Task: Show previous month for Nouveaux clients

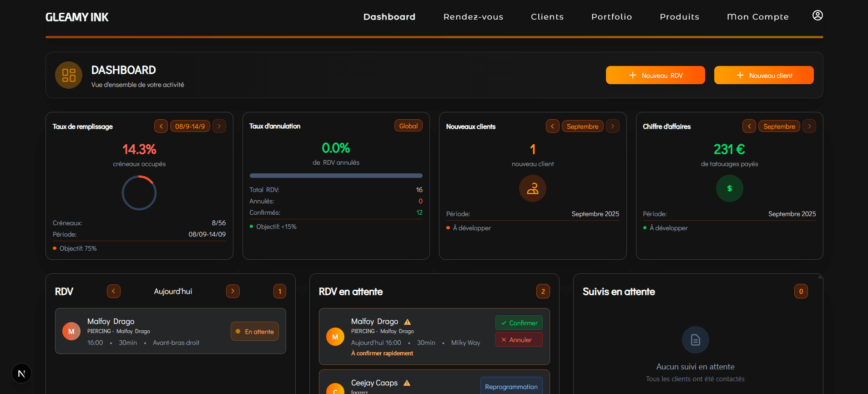Action: [x=552, y=126]
